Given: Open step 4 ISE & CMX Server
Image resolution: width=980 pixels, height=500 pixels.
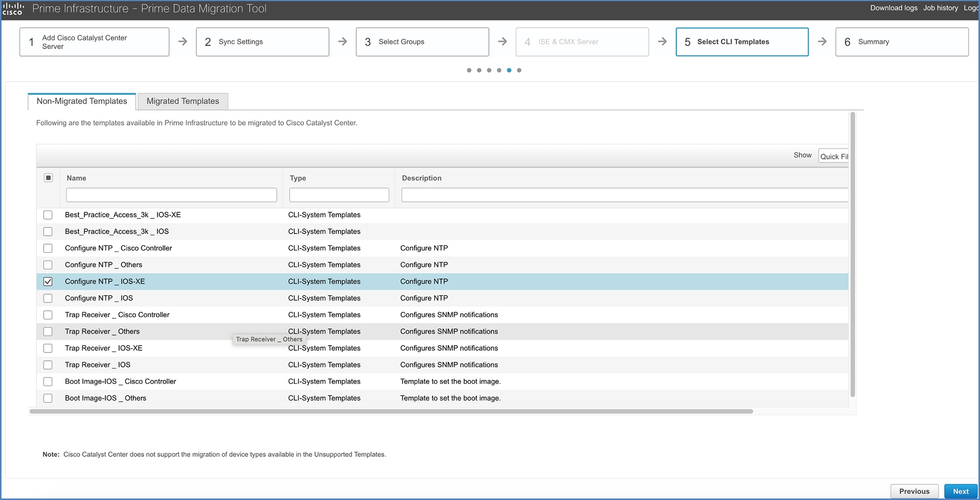Looking at the screenshot, I should click(x=582, y=42).
